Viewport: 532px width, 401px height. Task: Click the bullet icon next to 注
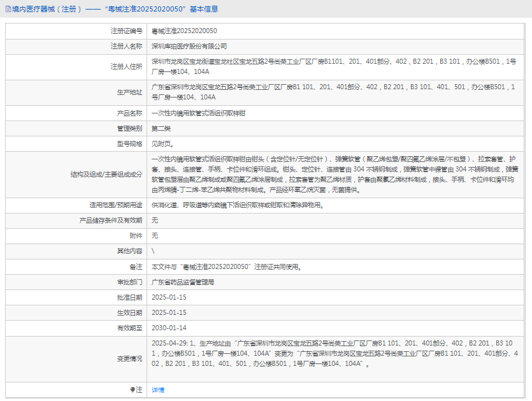click(133, 390)
